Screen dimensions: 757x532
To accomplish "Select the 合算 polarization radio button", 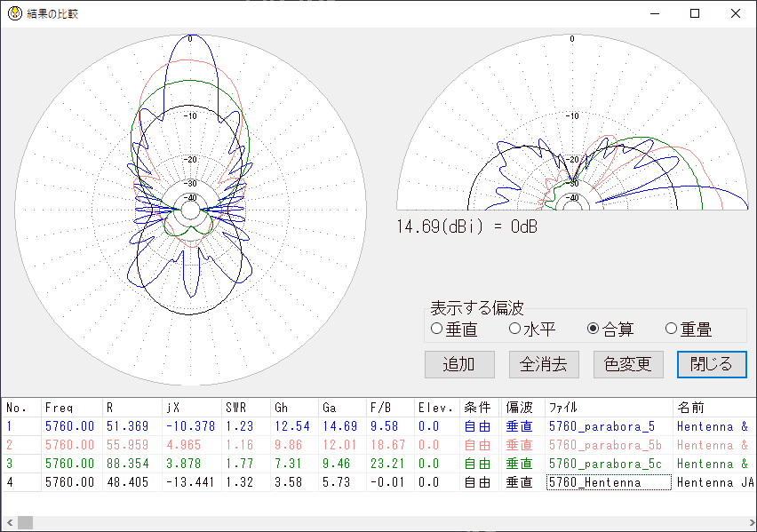I will click(593, 330).
